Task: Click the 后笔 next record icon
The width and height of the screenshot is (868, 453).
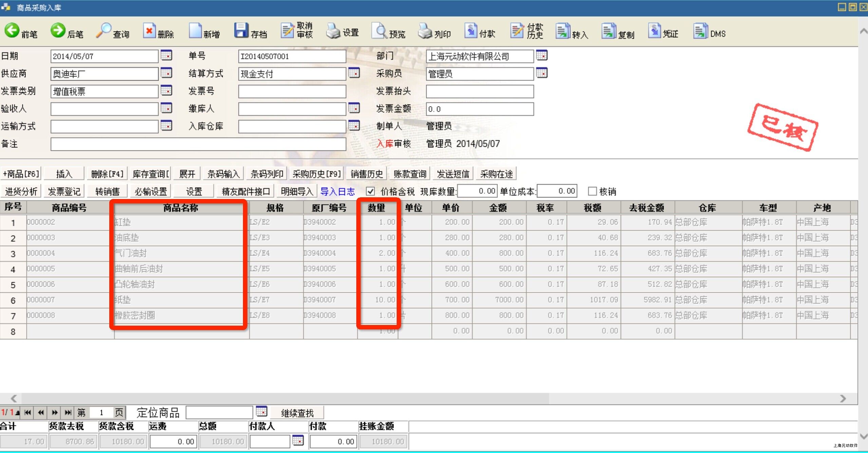Action: pyautogui.click(x=58, y=31)
